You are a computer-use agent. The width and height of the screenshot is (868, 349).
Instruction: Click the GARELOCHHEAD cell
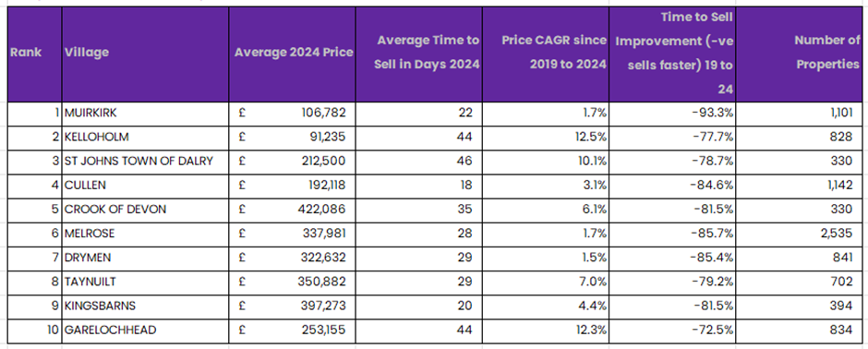pos(145,331)
